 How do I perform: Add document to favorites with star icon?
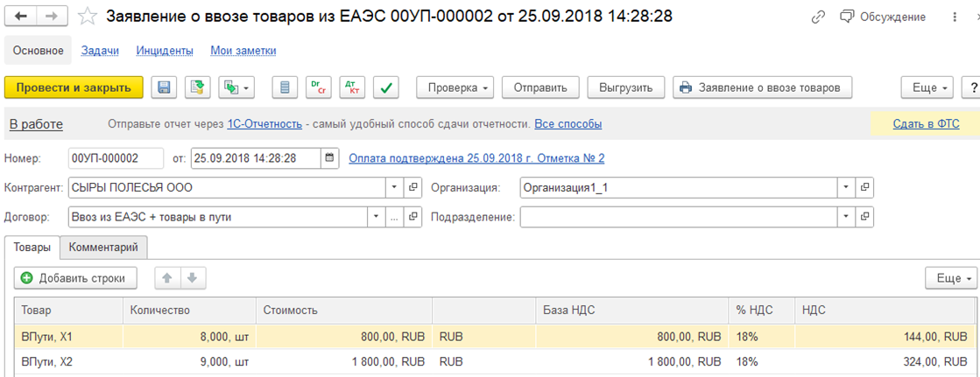pyautogui.click(x=87, y=17)
